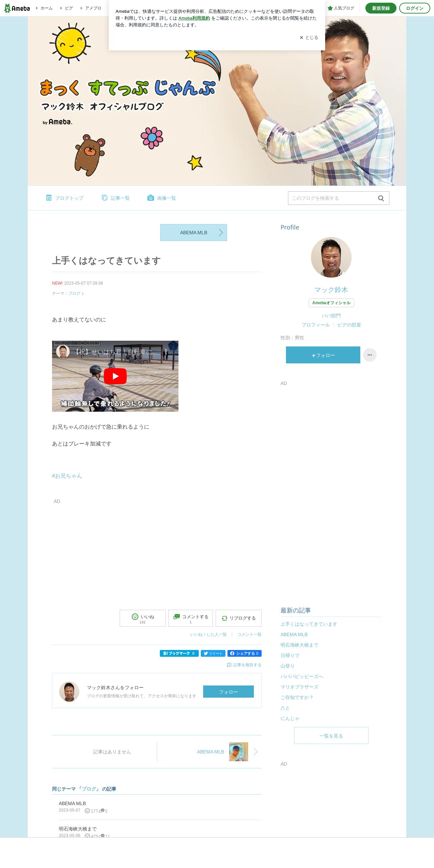Image resolution: width=434 pixels, height=868 pixels.
Task: Open the プロフィール link
Action: coord(316,325)
